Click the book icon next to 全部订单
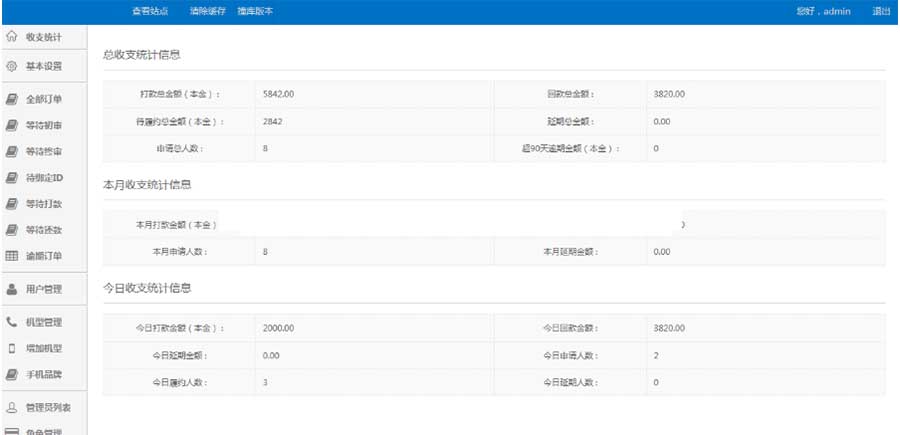The height and width of the screenshot is (435, 900). tap(12, 99)
